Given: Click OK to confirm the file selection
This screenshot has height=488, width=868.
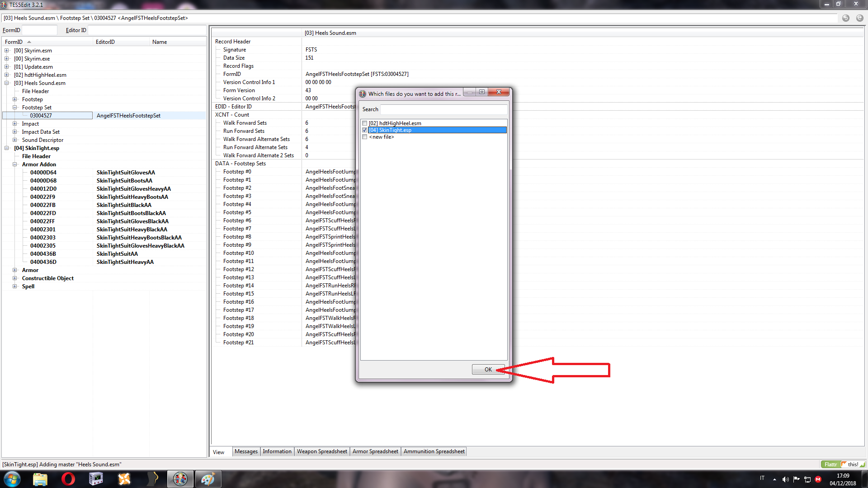Looking at the screenshot, I should coord(488,370).
